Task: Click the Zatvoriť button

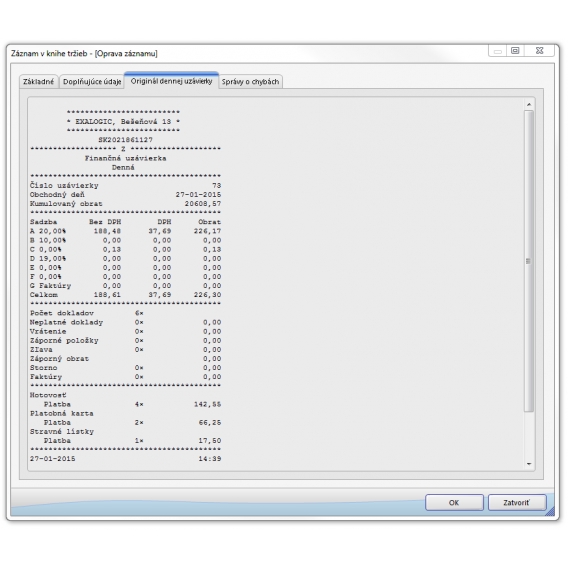Action: 517,502
